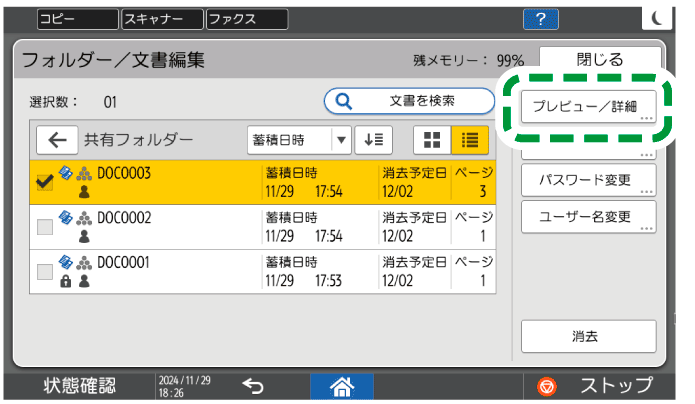Click the lock icon on DOC0001
The height and width of the screenshot is (404, 695).
tap(66, 281)
